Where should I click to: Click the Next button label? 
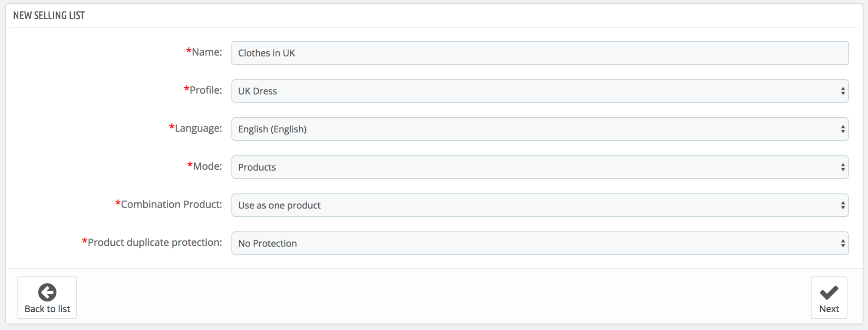tap(829, 309)
